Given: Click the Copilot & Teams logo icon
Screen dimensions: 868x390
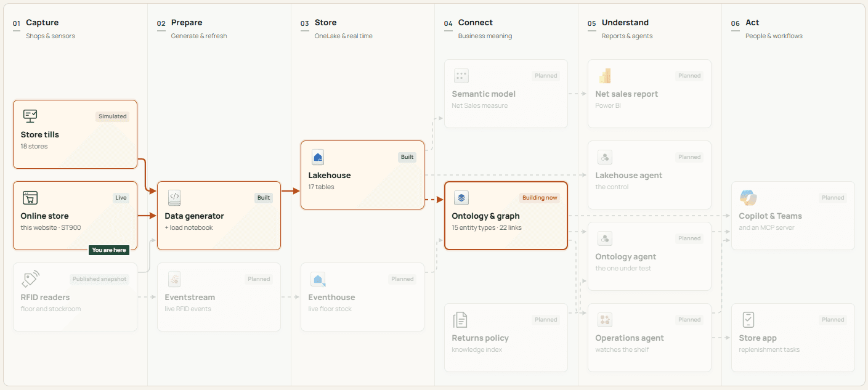Looking at the screenshot, I should pyautogui.click(x=748, y=198).
